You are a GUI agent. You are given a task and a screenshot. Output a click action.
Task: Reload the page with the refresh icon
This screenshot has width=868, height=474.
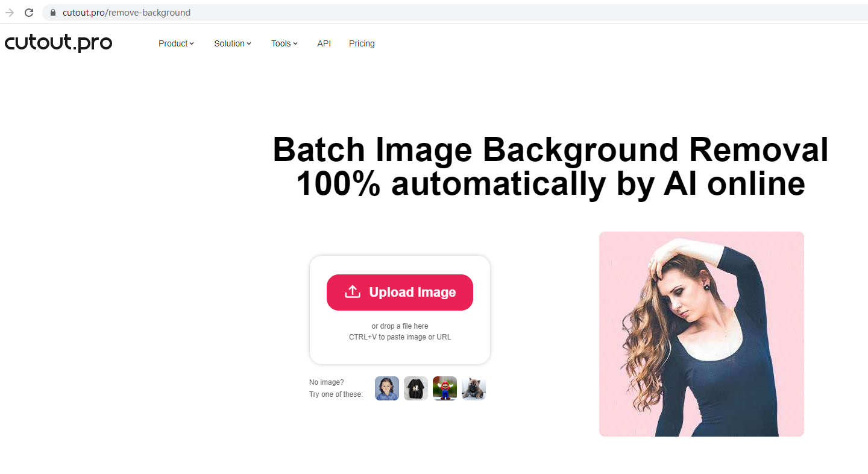coord(28,12)
